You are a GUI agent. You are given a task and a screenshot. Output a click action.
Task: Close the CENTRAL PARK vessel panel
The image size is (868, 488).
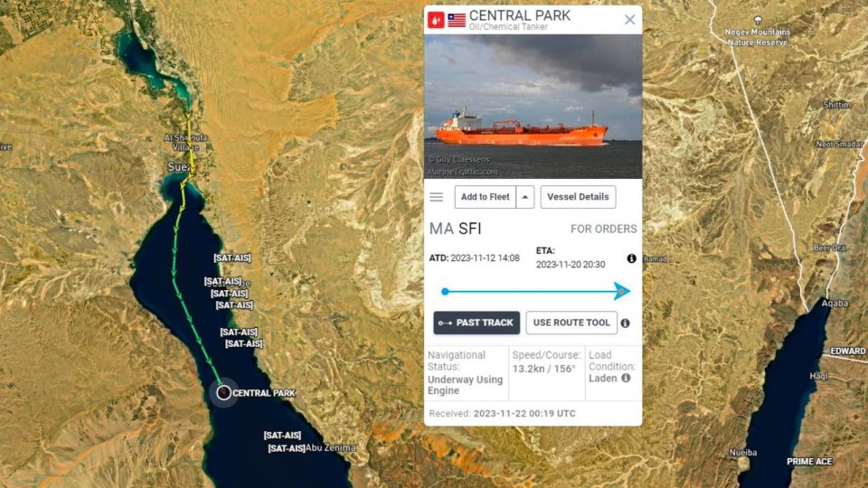pyautogui.click(x=629, y=20)
